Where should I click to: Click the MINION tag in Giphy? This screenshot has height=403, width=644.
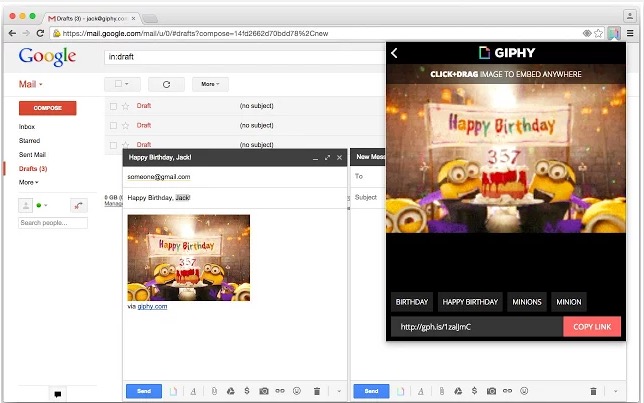pos(569,302)
